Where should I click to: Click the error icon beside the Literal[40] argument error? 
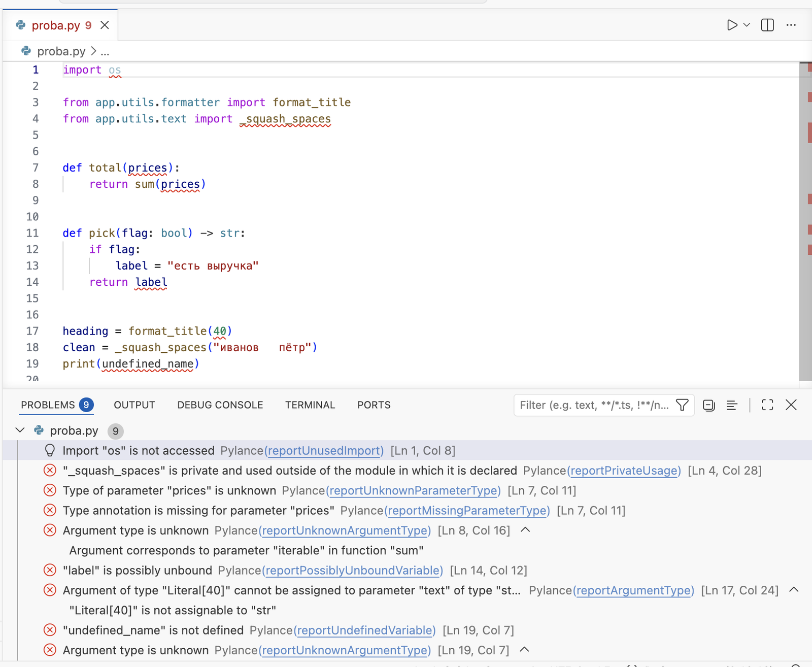[50, 590]
